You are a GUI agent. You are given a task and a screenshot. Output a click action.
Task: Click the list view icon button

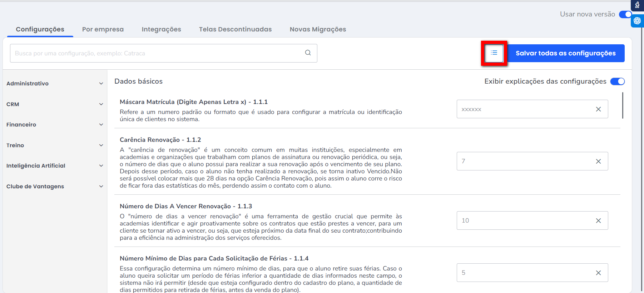coord(494,53)
